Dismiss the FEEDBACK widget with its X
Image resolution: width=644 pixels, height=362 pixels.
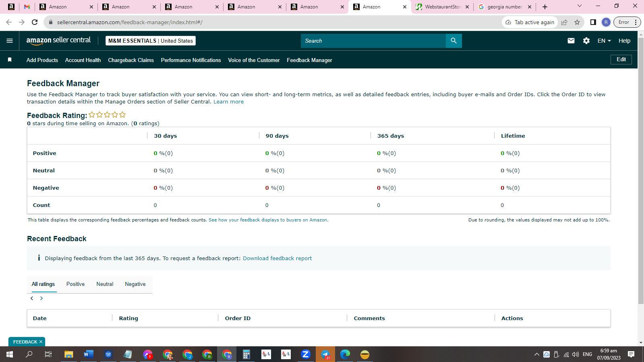pyautogui.click(x=41, y=342)
